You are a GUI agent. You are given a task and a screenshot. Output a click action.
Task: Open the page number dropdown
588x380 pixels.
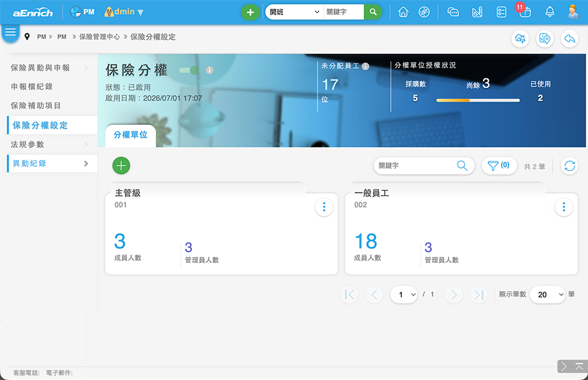coord(404,295)
